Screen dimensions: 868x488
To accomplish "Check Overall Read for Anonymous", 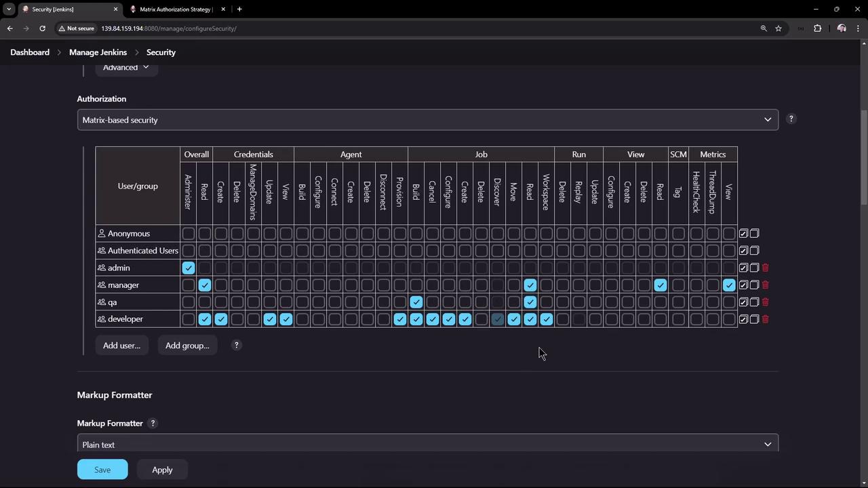I will click(x=205, y=233).
